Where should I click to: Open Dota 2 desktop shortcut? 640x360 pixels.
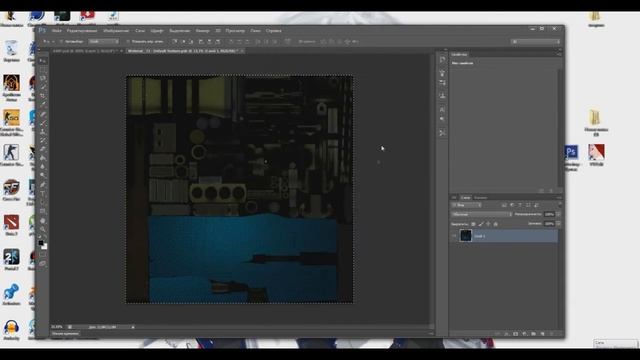[11, 225]
